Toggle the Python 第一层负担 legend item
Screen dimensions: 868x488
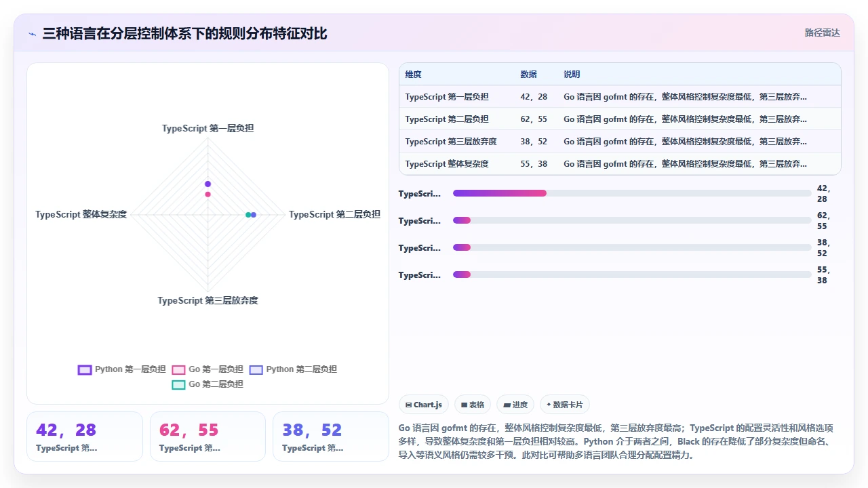[x=122, y=369]
